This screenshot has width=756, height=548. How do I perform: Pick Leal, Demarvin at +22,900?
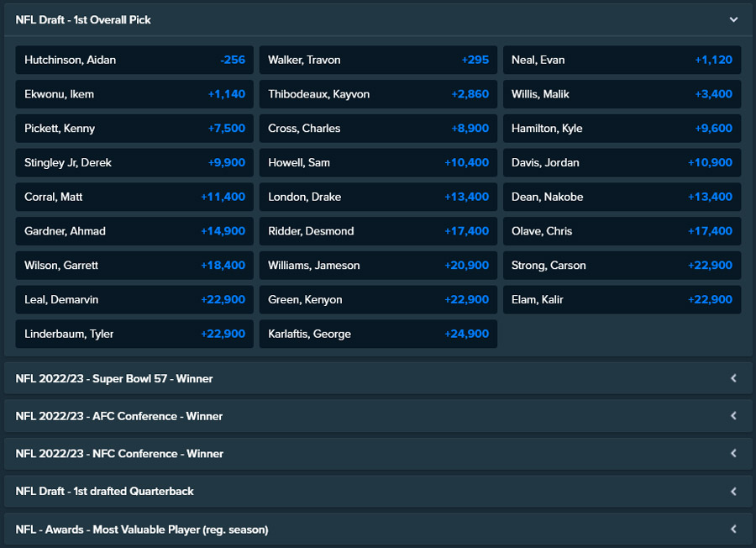[x=134, y=299]
